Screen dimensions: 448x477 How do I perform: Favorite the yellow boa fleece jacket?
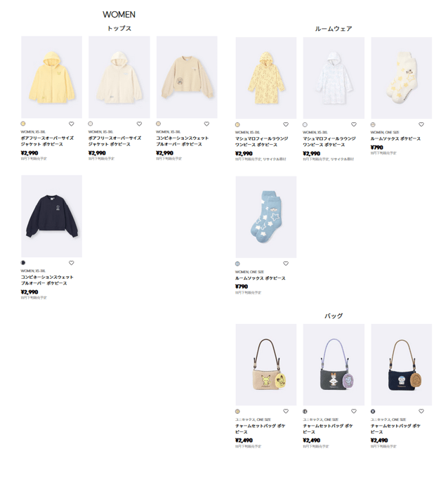[x=72, y=124]
